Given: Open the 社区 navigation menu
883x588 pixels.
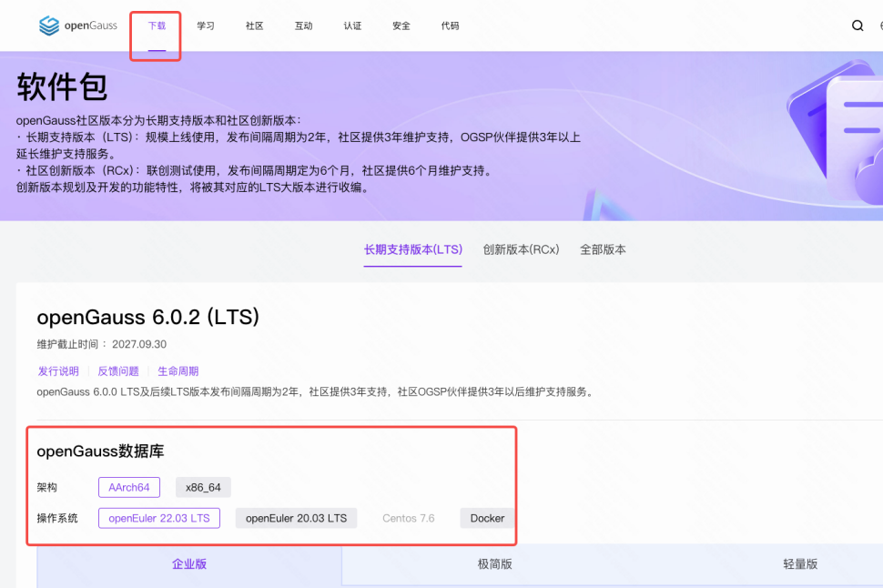Looking at the screenshot, I should (x=255, y=25).
